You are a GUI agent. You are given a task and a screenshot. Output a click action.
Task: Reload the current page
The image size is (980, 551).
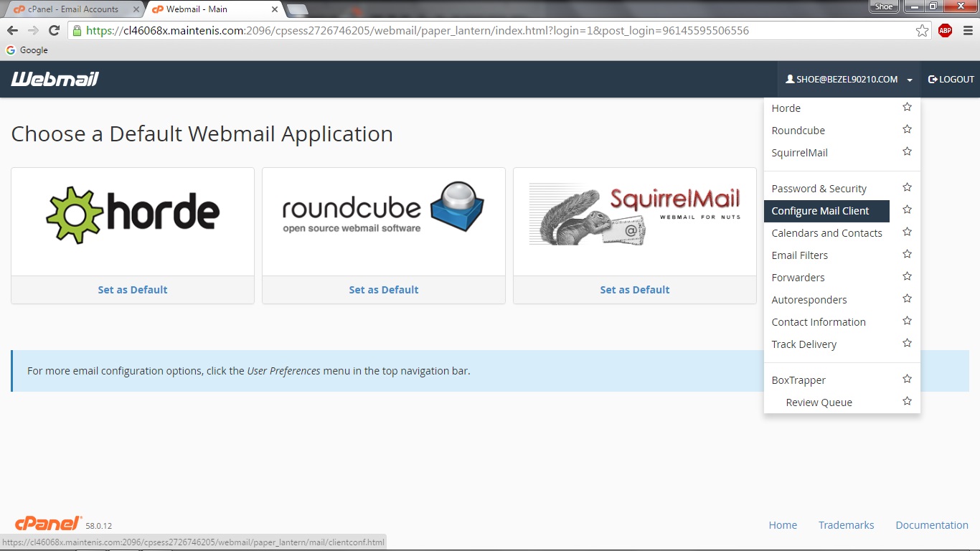[54, 30]
